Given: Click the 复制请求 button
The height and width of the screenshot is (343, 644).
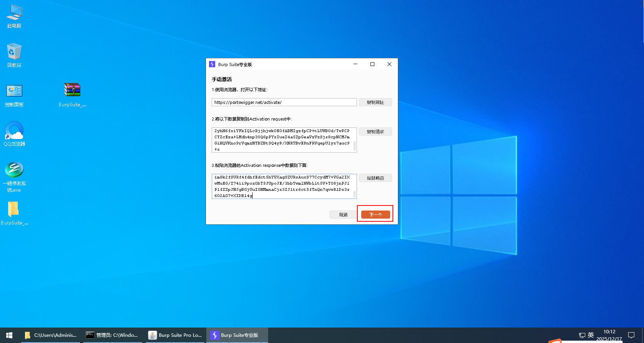Looking at the screenshot, I should [375, 132].
